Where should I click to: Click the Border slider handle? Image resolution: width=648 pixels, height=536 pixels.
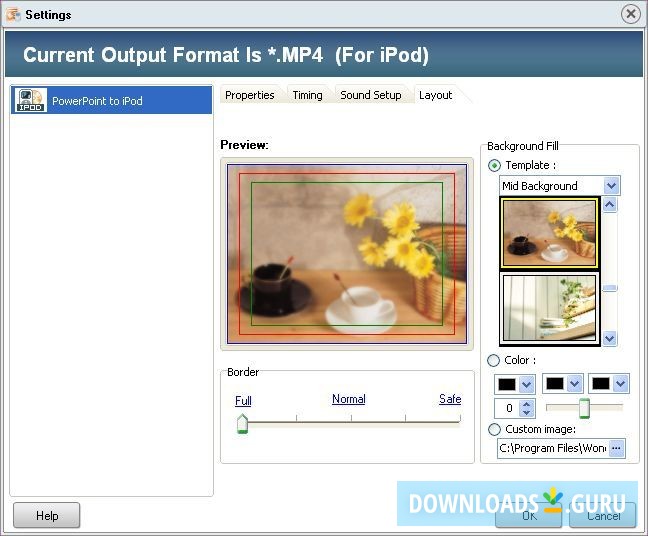242,424
